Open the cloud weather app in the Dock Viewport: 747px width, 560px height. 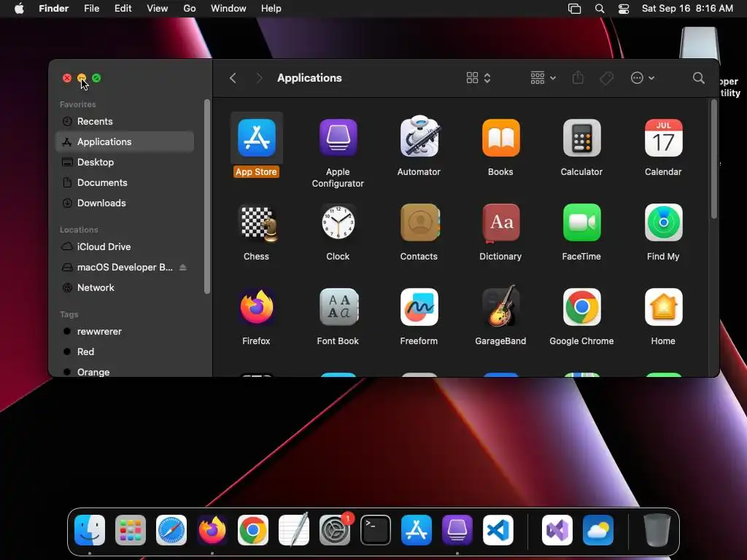pyautogui.click(x=598, y=530)
